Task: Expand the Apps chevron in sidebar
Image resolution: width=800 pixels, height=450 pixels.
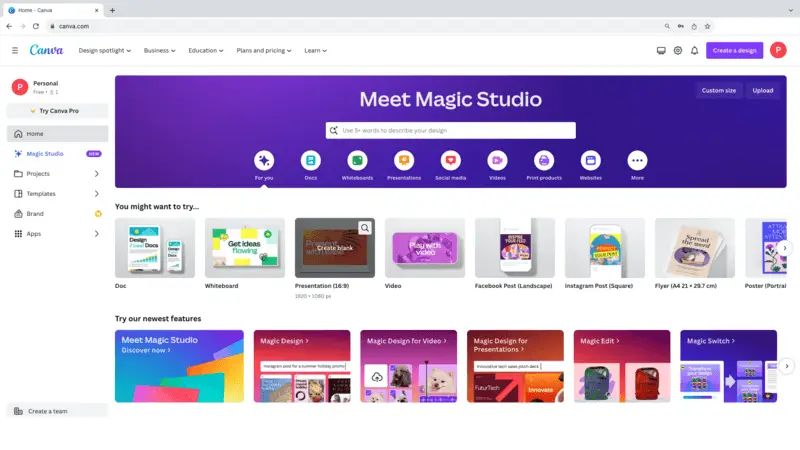Action: click(96, 234)
